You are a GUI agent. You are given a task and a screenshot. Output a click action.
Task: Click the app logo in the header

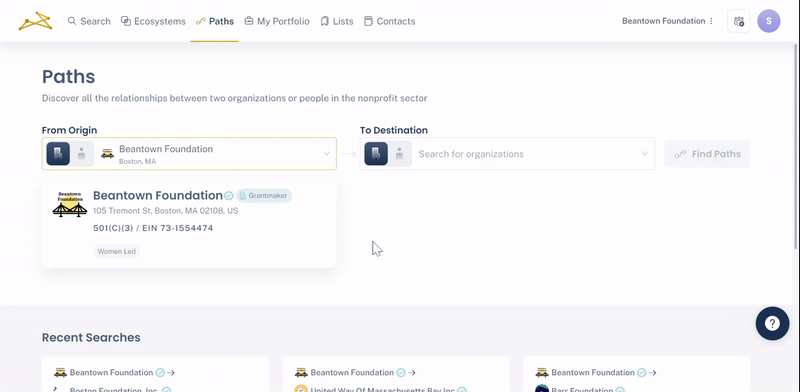[x=35, y=21]
